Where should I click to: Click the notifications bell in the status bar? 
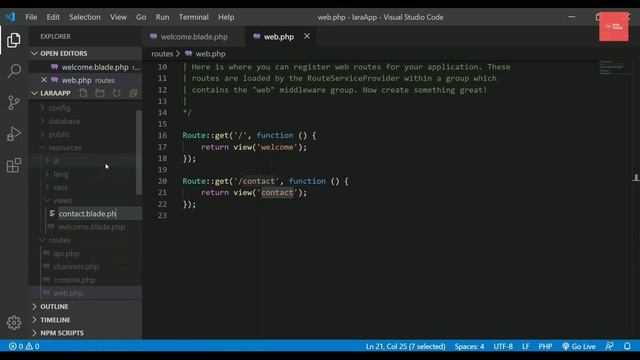click(x=627, y=346)
